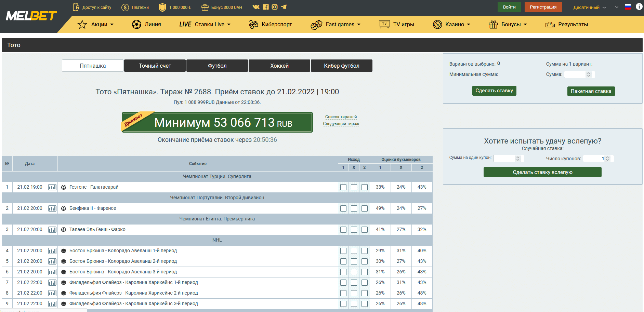This screenshot has height=312, width=644.
Task: Open the Десятичный odds format dropdown
Action: point(590,7)
